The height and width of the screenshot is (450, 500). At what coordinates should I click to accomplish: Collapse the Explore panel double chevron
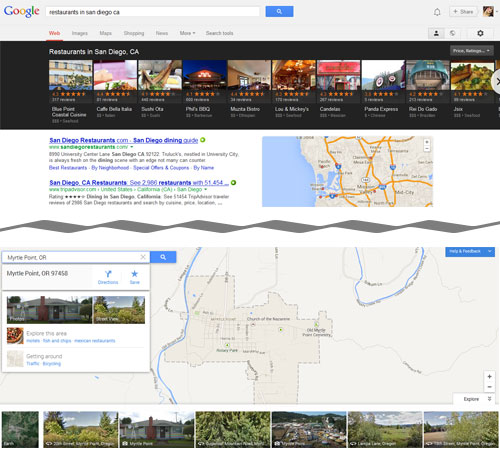tap(489, 399)
